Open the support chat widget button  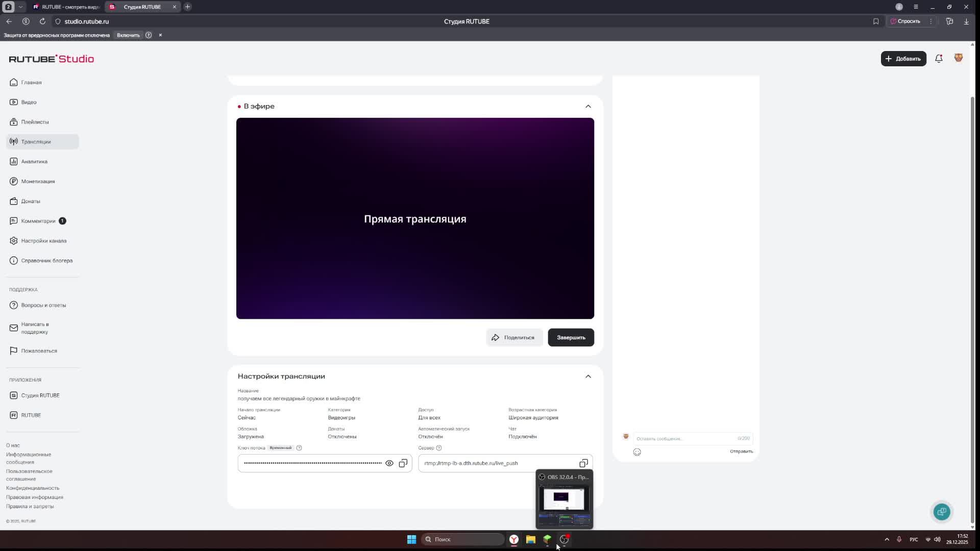tap(942, 512)
